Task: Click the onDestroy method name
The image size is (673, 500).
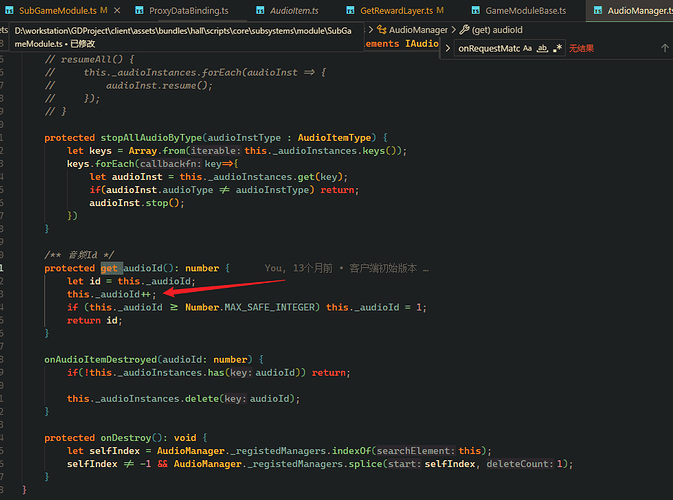Action: (126, 438)
